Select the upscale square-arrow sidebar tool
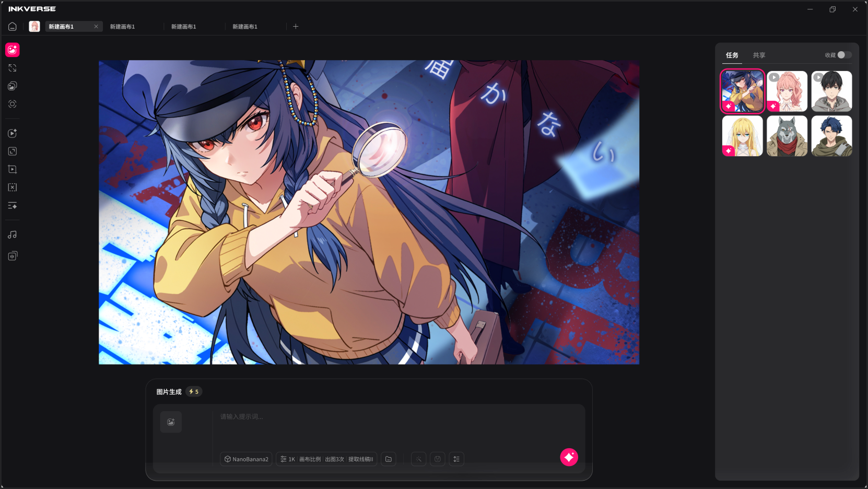This screenshot has width=868, height=489. [x=13, y=152]
